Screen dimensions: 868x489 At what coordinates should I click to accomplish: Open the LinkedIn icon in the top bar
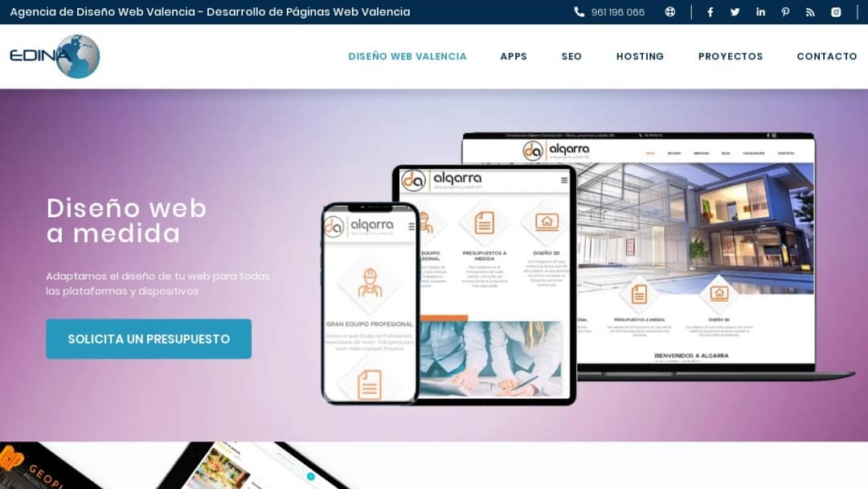[760, 11]
